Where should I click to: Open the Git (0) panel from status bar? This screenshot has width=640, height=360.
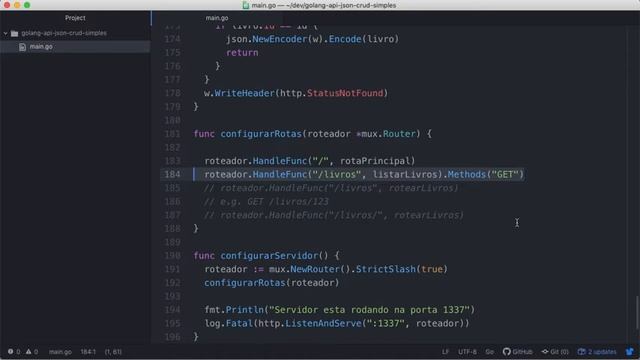pyautogui.click(x=555, y=352)
